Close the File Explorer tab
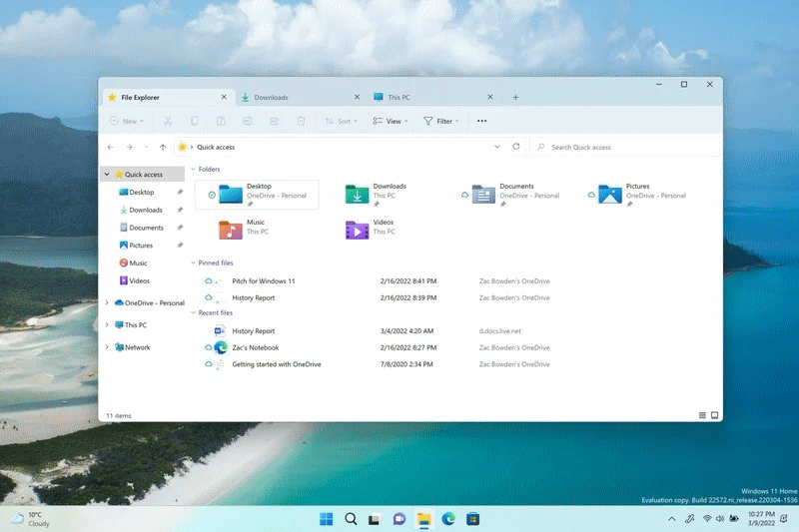Screen dimensions: 799x532 tap(224, 97)
